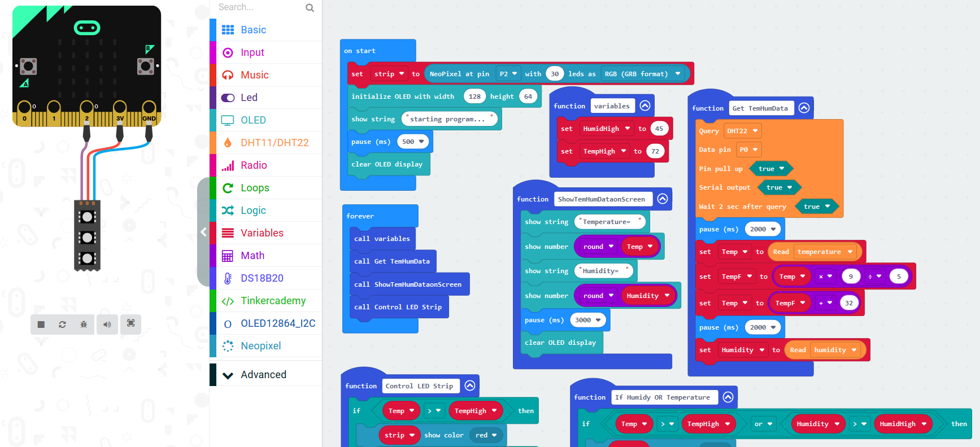Click the clear OLED display block in on start
The height and width of the screenshot is (447, 980).
[387, 164]
